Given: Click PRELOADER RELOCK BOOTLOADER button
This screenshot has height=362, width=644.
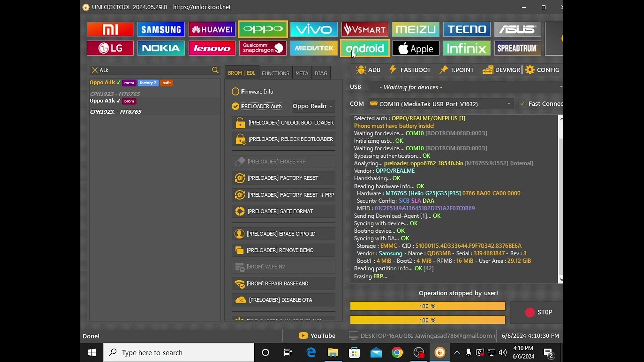Looking at the screenshot, I should pos(283,139).
